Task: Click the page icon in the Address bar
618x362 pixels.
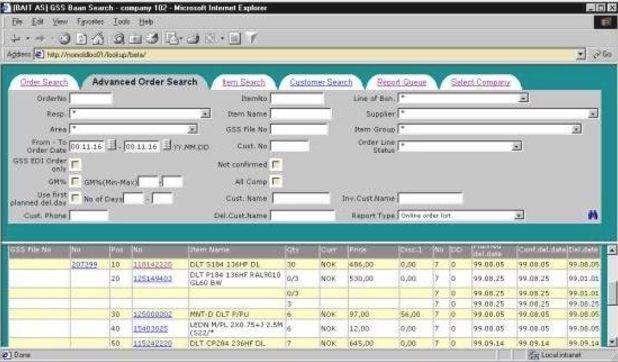Action: pyautogui.click(x=39, y=54)
